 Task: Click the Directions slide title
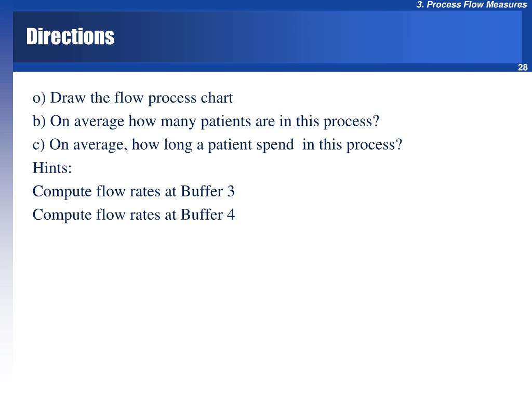tap(70, 36)
